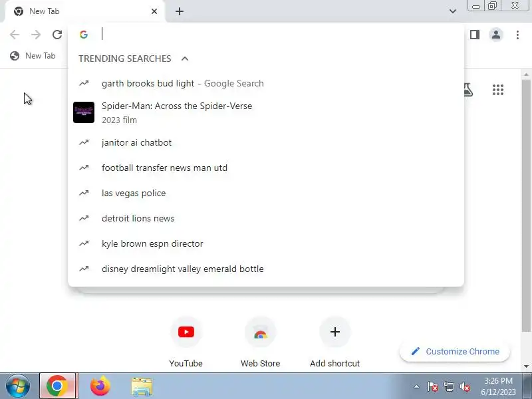
Task: Click trending icon beside detroit lions news
Action: pyautogui.click(x=84, y=219)
